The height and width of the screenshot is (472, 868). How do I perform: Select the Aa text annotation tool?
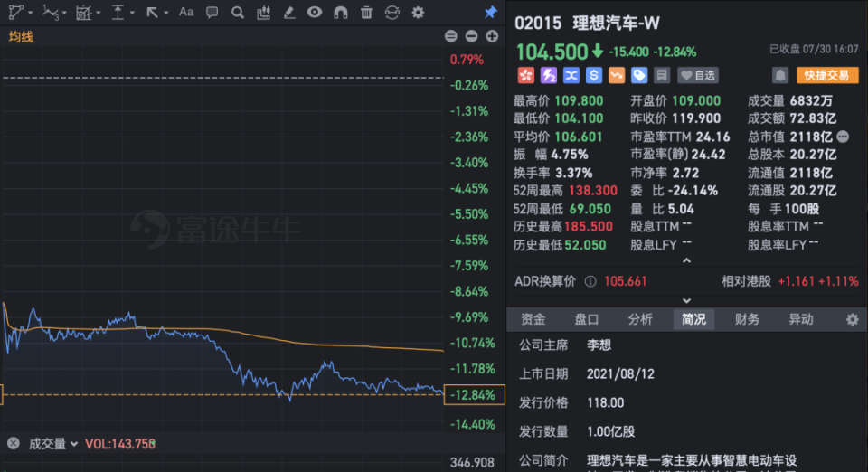[186, 12]
